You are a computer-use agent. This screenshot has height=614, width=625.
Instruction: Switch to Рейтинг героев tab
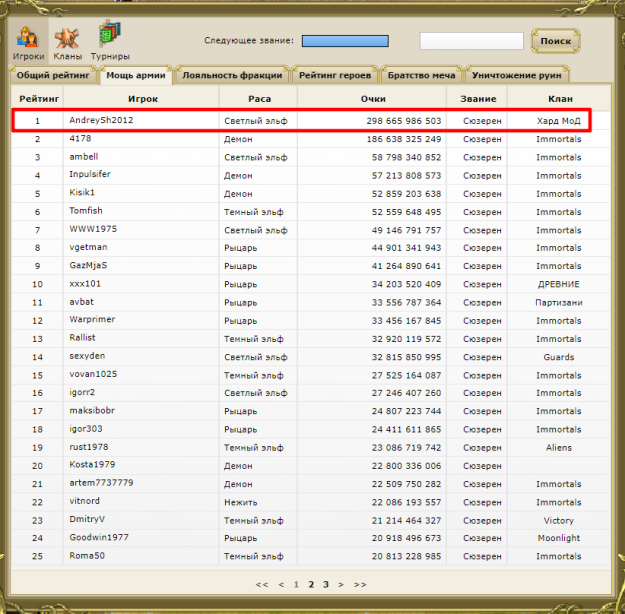335,75
